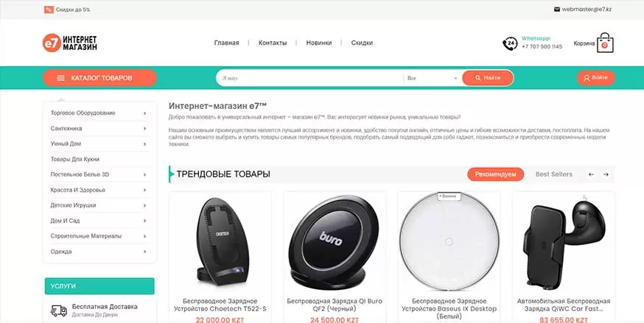The image size is (644, 323).
Task: Open the Каталог Товаров menu
Action: (99, 78)
